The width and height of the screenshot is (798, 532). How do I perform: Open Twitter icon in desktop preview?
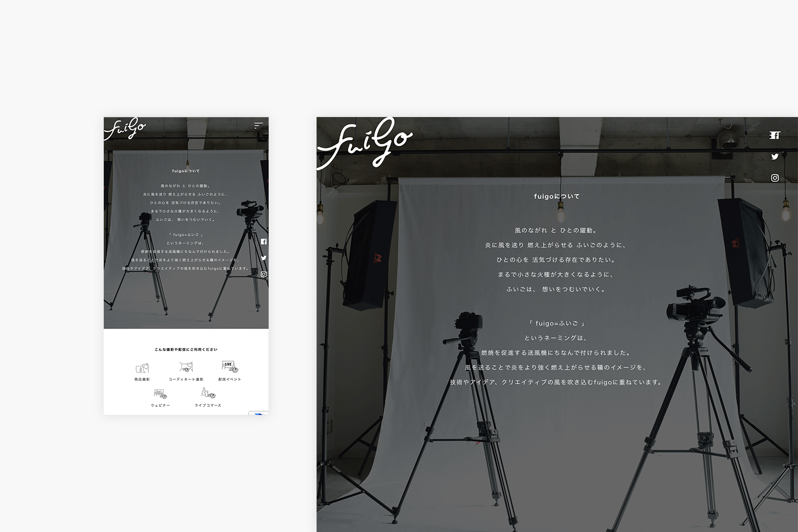[775, 156]
